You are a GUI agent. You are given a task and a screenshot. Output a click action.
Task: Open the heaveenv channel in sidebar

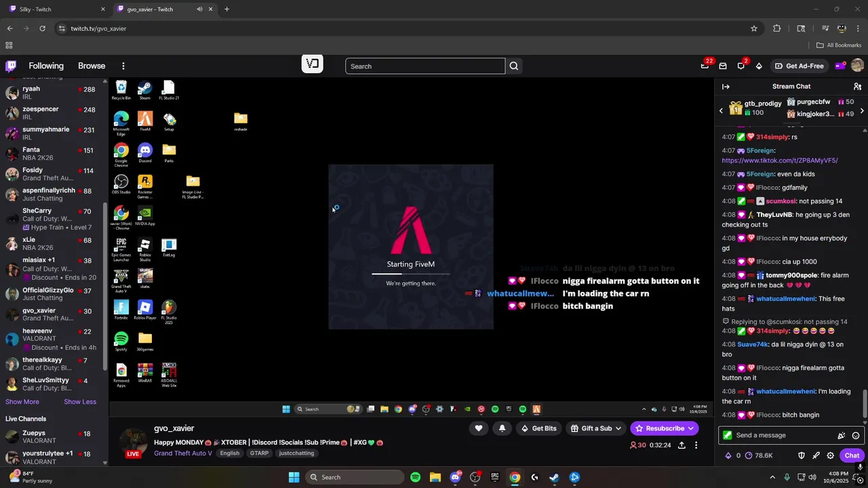coord(54,339)
